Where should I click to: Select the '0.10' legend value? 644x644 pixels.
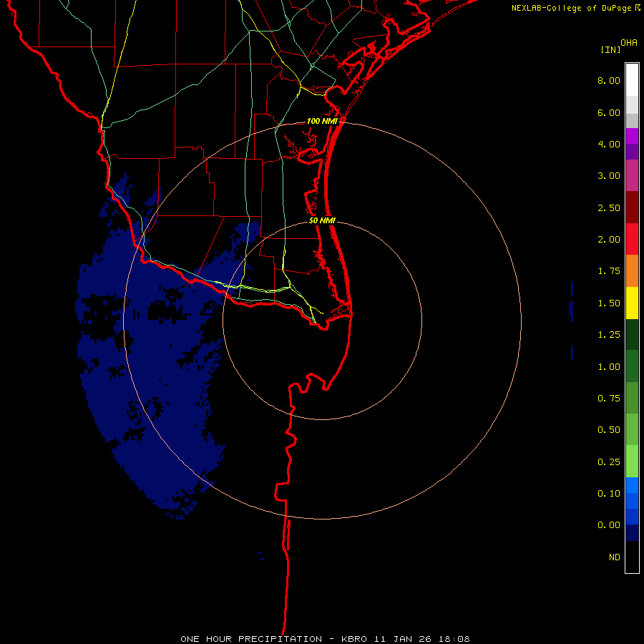[x=609, y=494]
